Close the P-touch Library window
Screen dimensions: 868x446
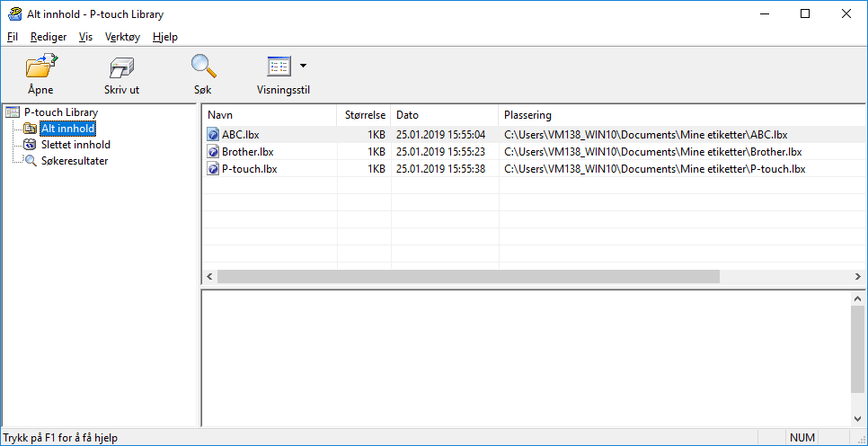[x=846, y=13]
